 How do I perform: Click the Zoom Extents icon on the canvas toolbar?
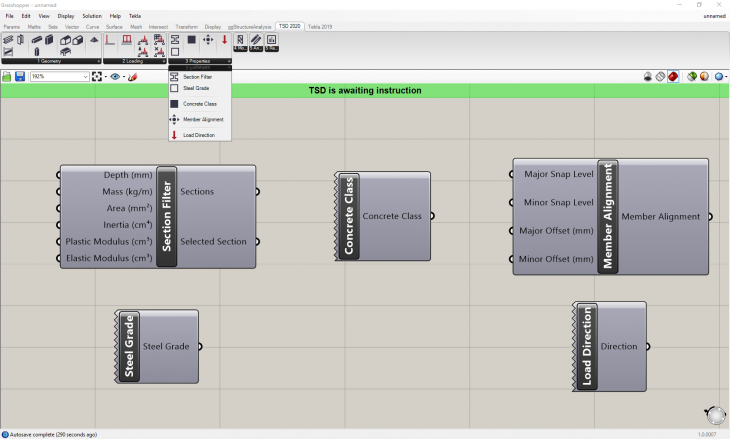96,76
